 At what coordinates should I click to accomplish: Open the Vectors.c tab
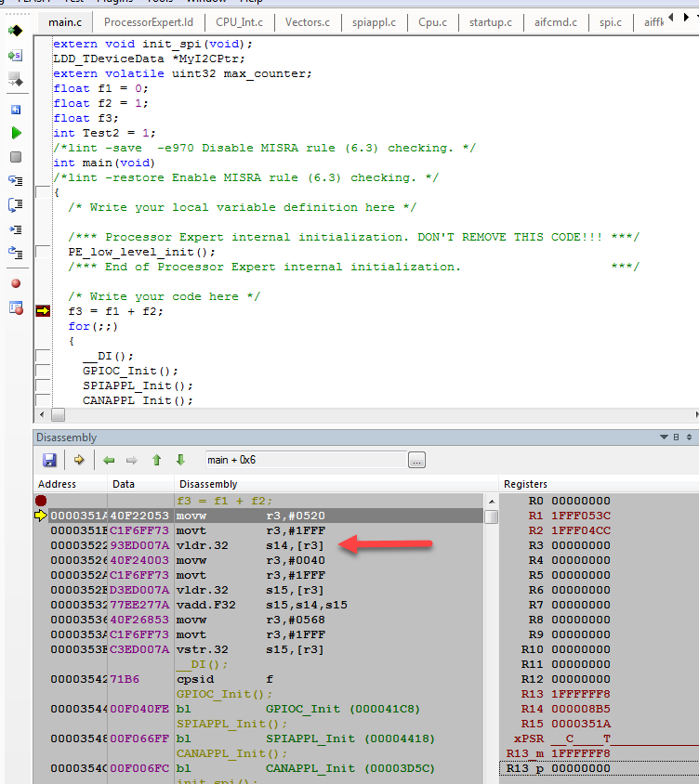coord(308,22)
